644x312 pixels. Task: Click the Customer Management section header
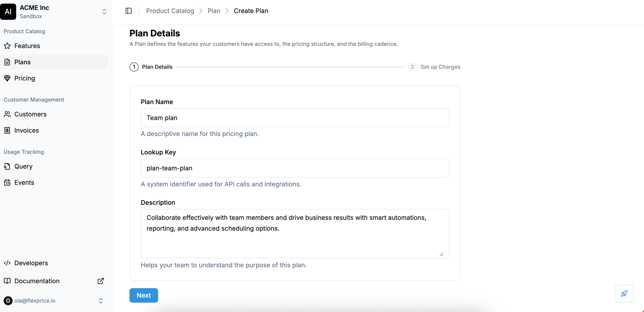(34, 100)
